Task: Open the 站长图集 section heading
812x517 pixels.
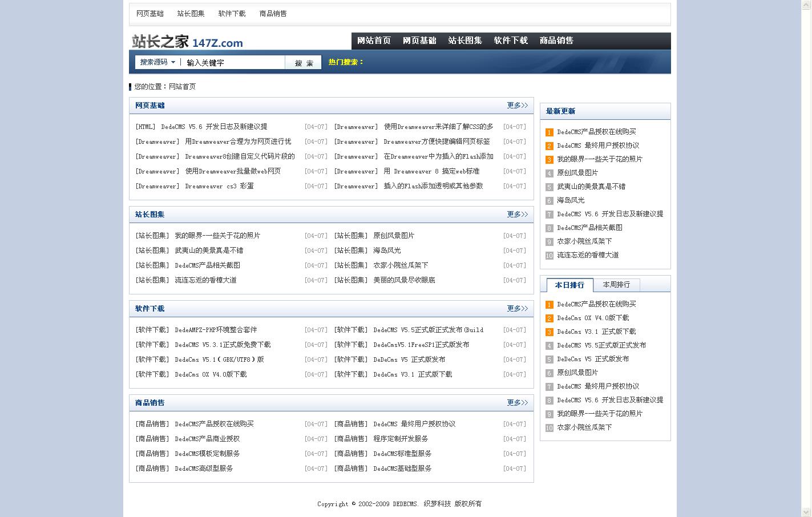Action: coord(150,215)
